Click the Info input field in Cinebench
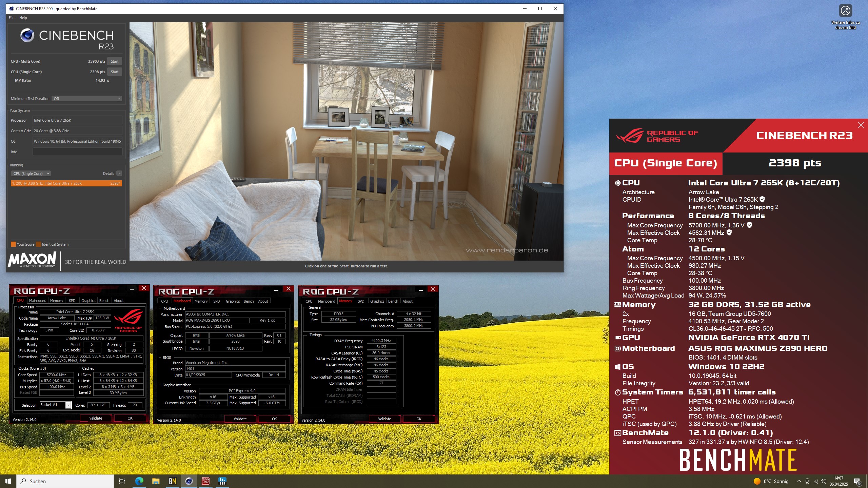This screenshot has height=488, width=868. pyautogui.click(x=77, y=152)
